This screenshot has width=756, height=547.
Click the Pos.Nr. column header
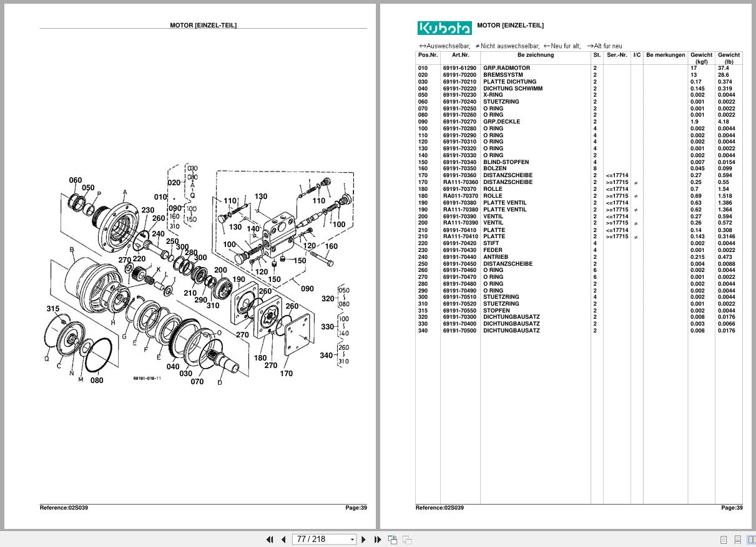(428, 55)
